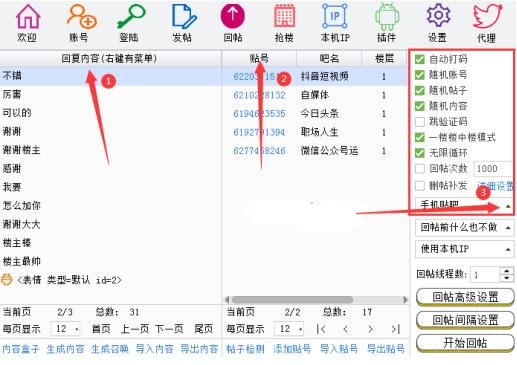Screen dimensions: 517x365
Task: Go to last page of thread list
Action: tap(395, 329)
